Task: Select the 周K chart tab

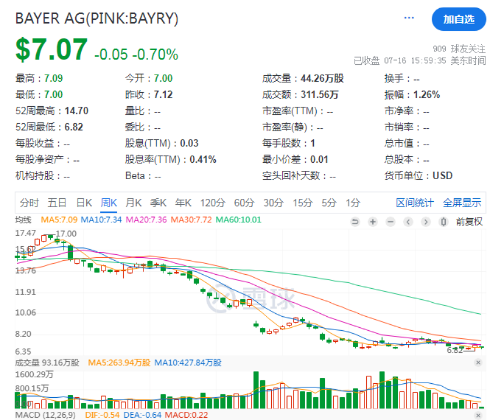Action: (108, 203)
